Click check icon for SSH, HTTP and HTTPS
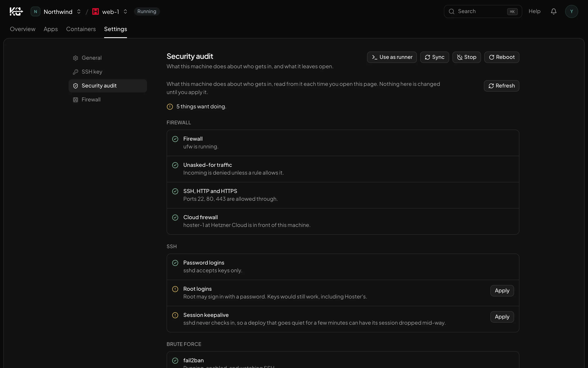This screenshot has width=588, height=368. [x=175, y=191]
